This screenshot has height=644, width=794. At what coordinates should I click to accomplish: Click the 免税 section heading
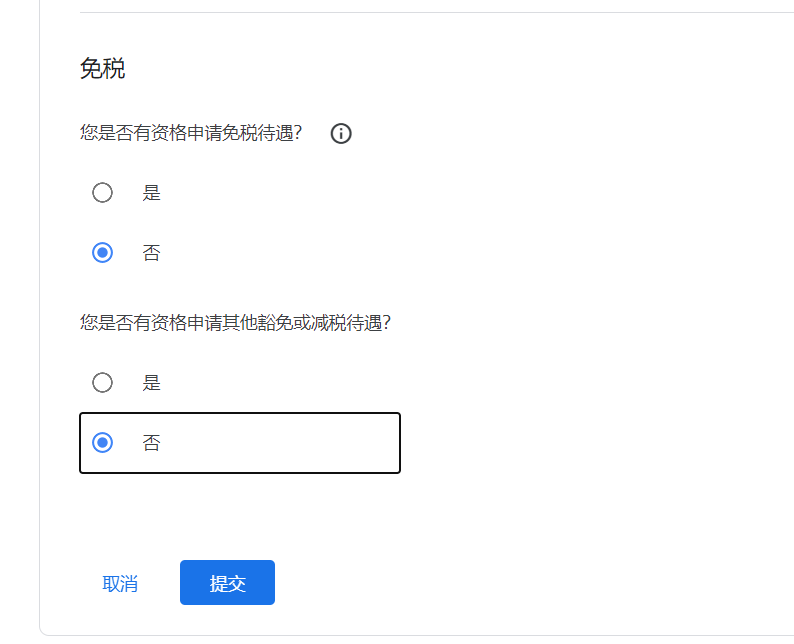102,69
